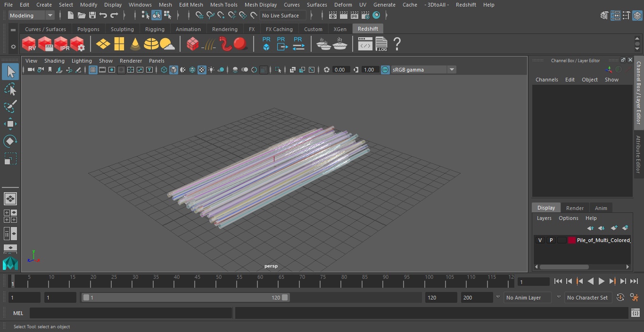The height and width of the screenshot is (332, 644).
Task: Activate the Rotate tool
Action: coord(10,141)
